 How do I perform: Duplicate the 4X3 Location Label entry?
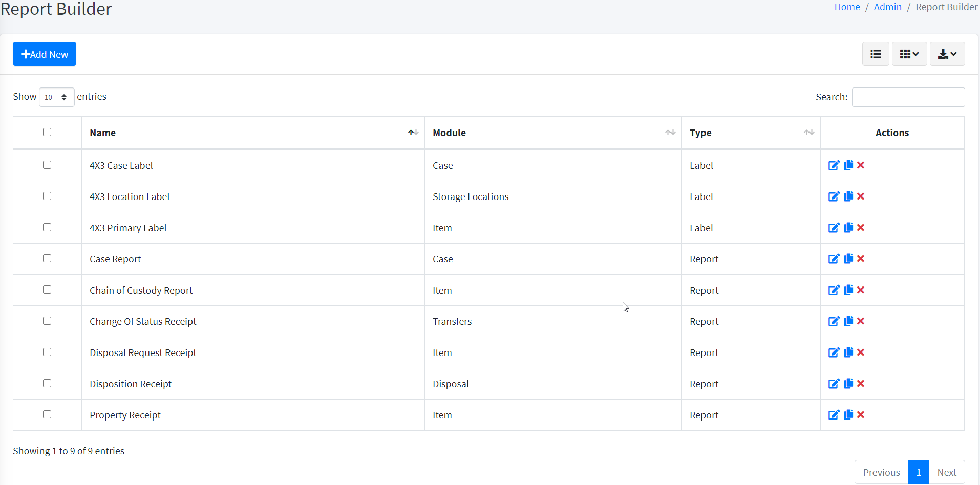(x=848, y=196)
